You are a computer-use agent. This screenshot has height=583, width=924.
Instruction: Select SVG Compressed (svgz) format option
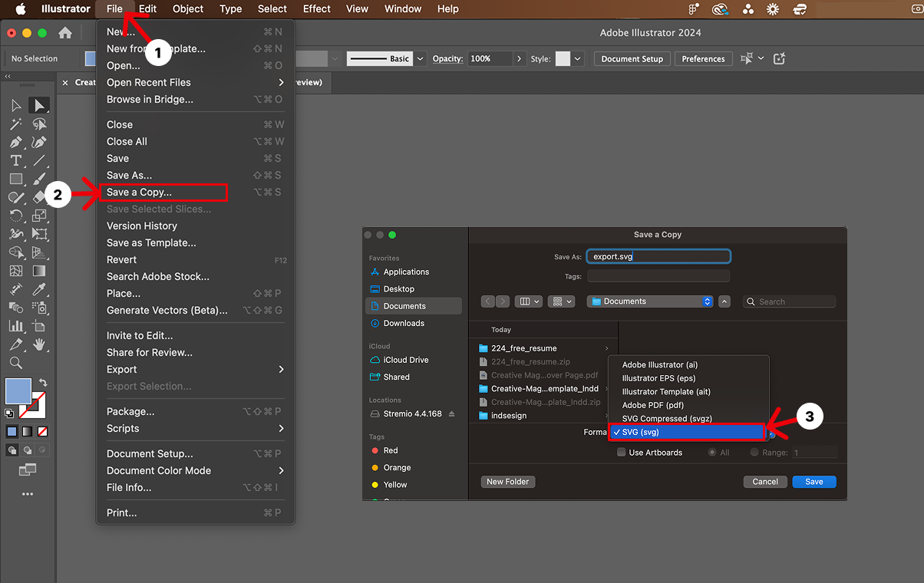click(688, 419)
